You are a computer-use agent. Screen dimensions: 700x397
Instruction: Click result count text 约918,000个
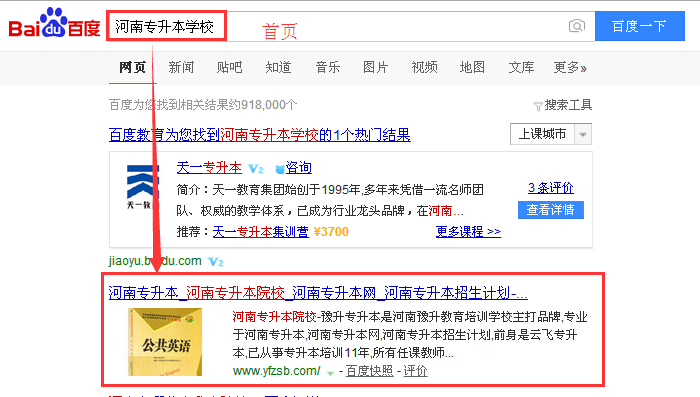pos(263,105)
